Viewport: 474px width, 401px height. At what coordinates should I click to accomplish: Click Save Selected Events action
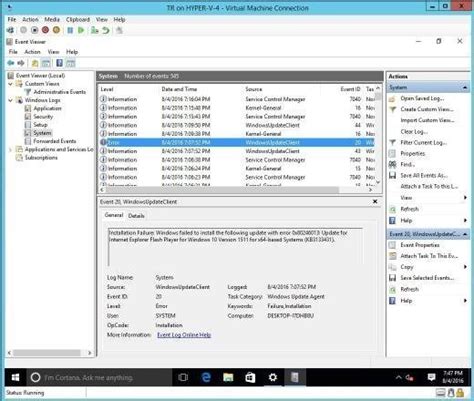pyautogui.click(x=427, y=278)
